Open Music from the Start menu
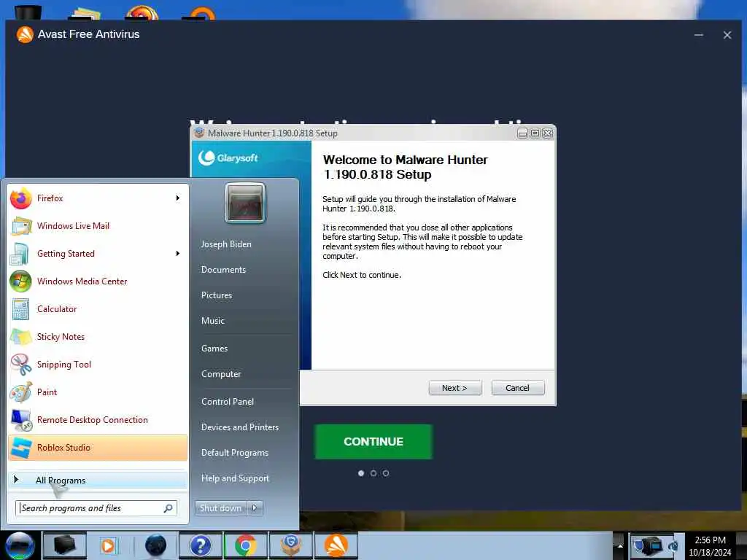 pos(213,321)
